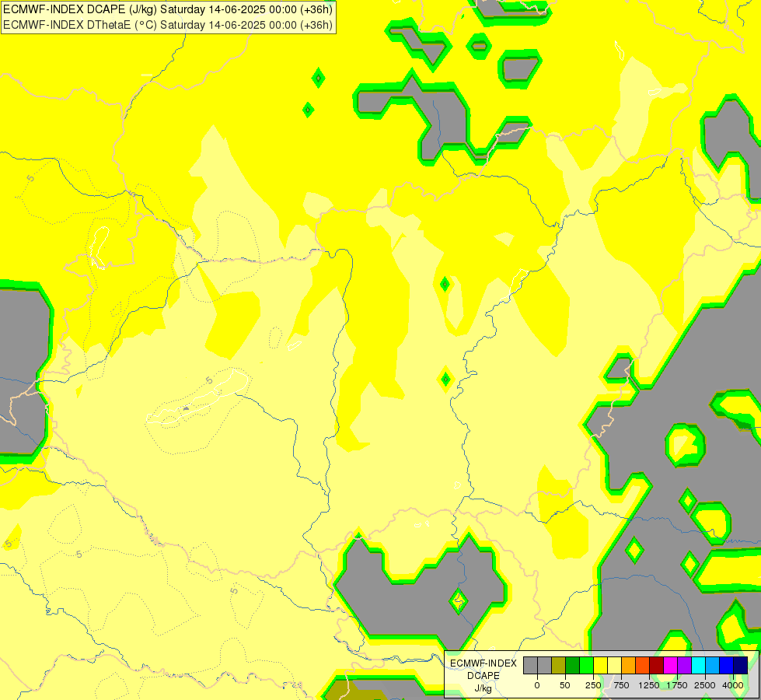Pick the saturated yellow legend swatch
The height and width of the screenshot is (700, 761).
click(600, 666)
